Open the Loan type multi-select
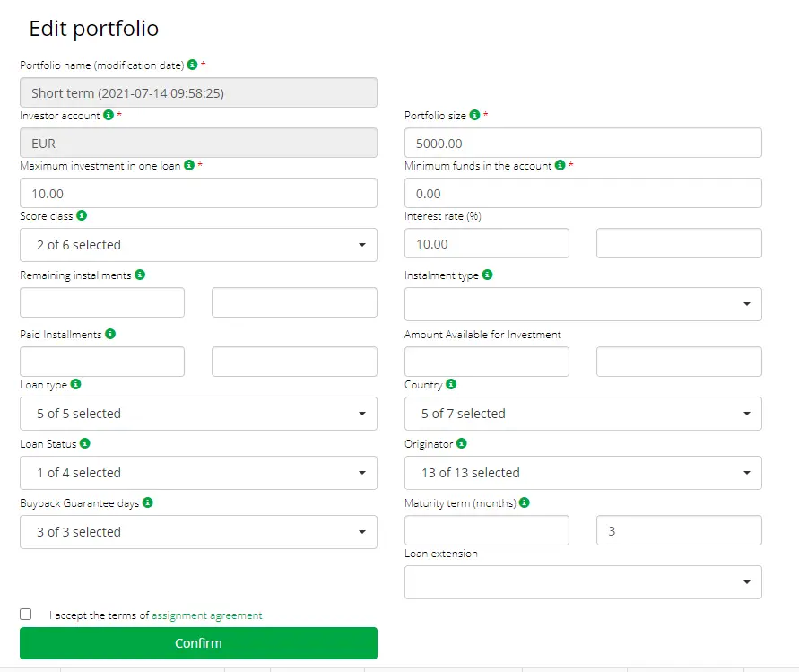This screenshot has width=799, height=672. point(198,414)
